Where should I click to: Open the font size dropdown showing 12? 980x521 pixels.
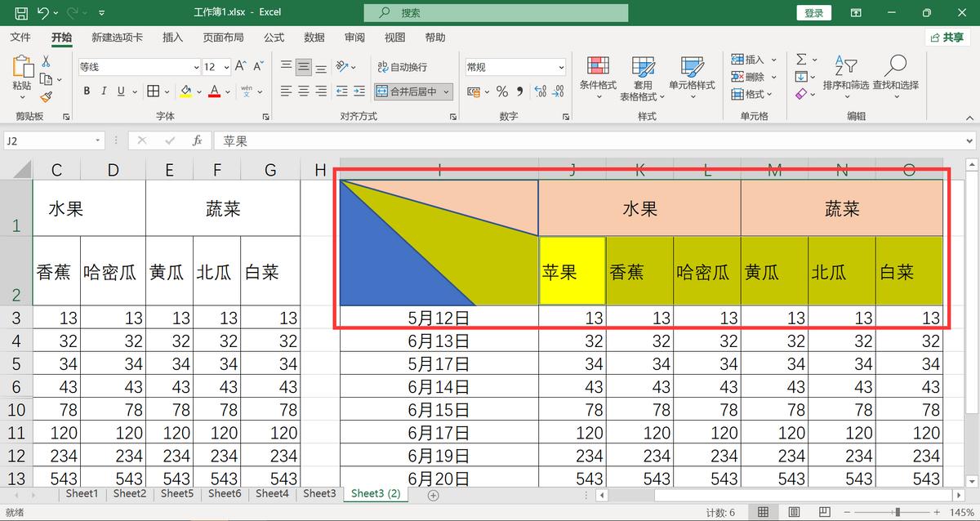(x=216, y=66)
